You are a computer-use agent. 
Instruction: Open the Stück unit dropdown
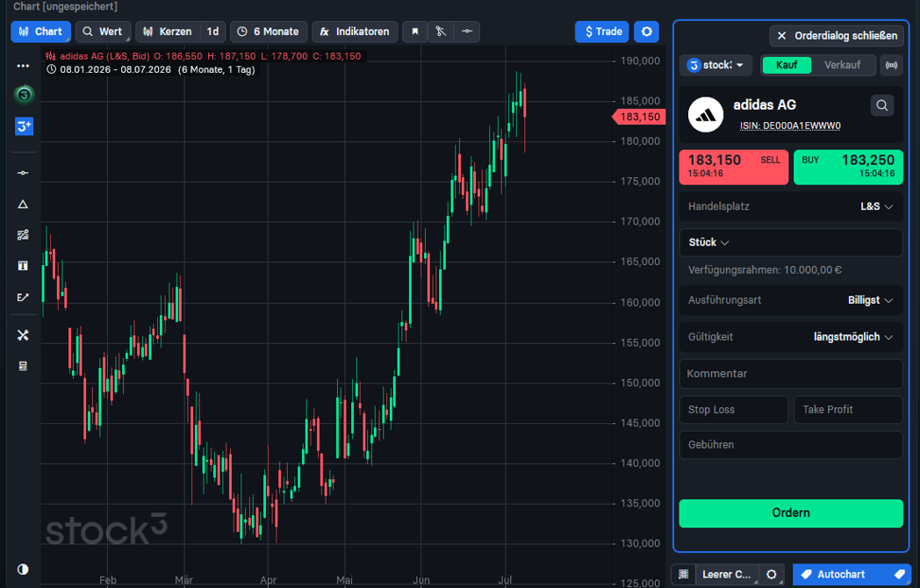coord(708,242)
